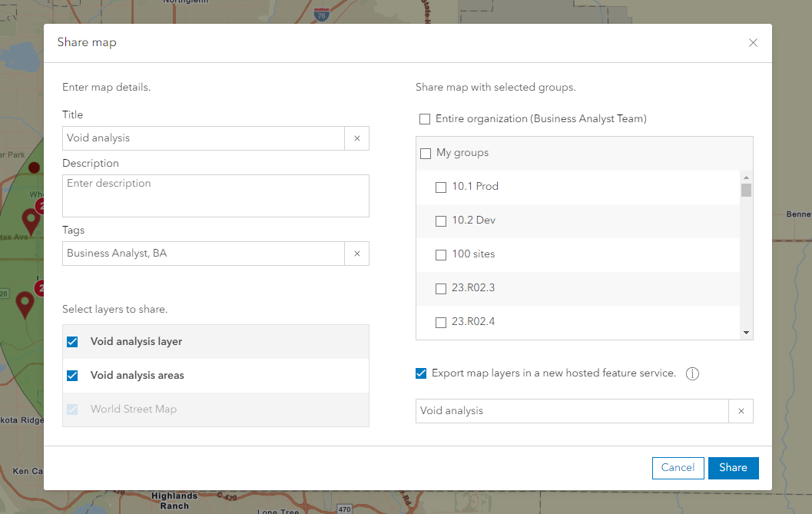Uncheck the Void analysis areas layer
This screenshot has height=514, width=812.
coord(72,375)
